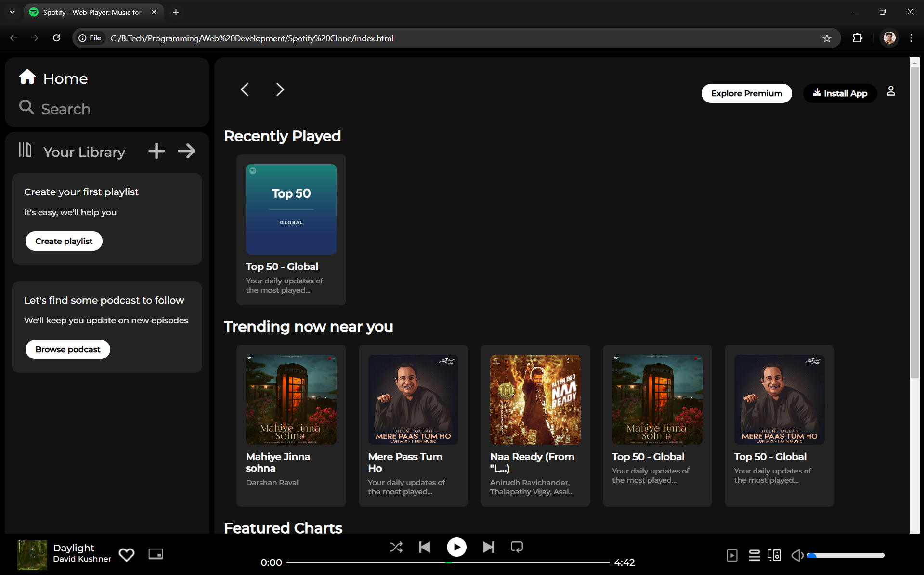Viewport: 924px width, 575px height.
Task: Open the user profile icon
Action: pyautogui.click(x=891, y=91)
